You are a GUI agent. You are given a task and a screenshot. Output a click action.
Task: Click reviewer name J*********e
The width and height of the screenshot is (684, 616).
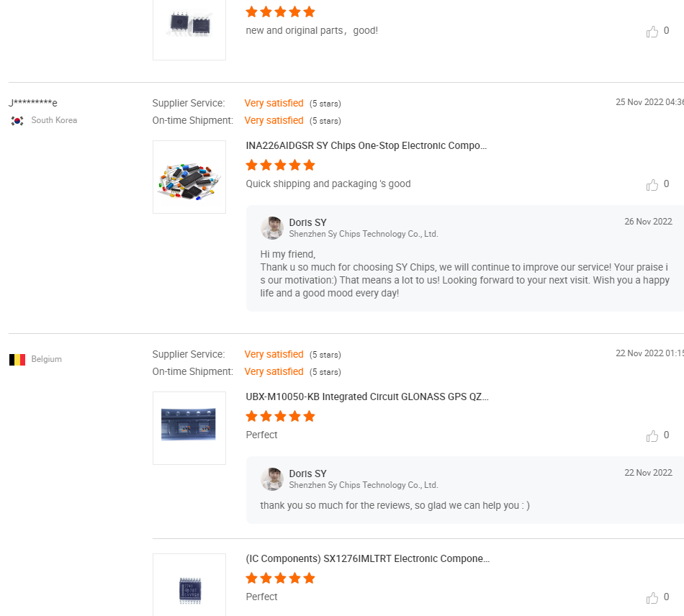[x=33, y=104]
